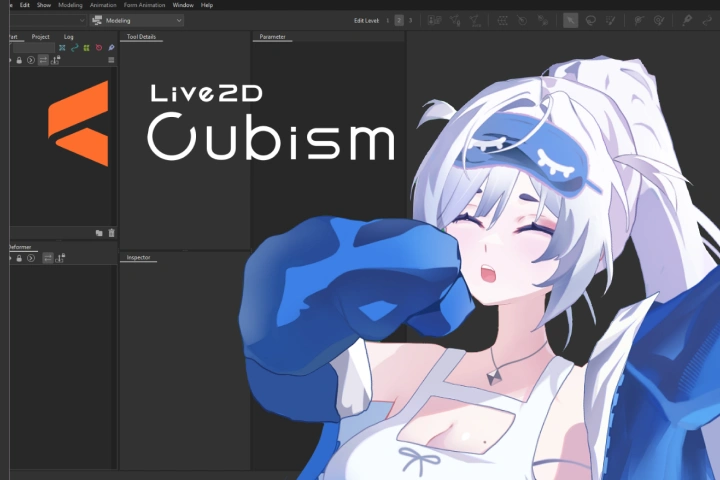
Task: Toggle the lock icon in Part panel
Action: pos(19,60)
